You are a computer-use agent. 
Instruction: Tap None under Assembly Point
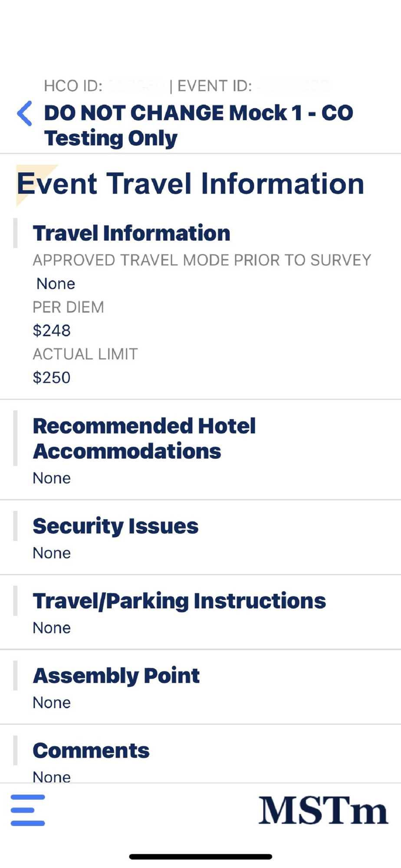52,703
